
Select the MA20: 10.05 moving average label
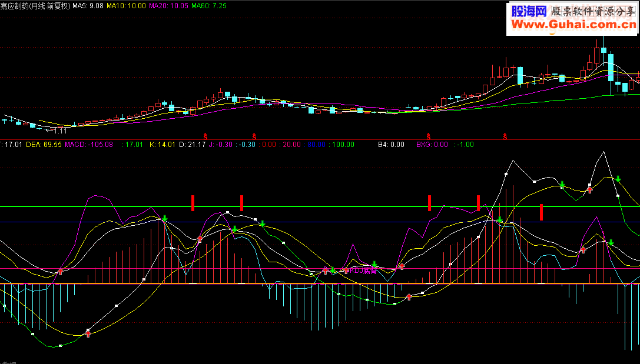coord(168,6)
